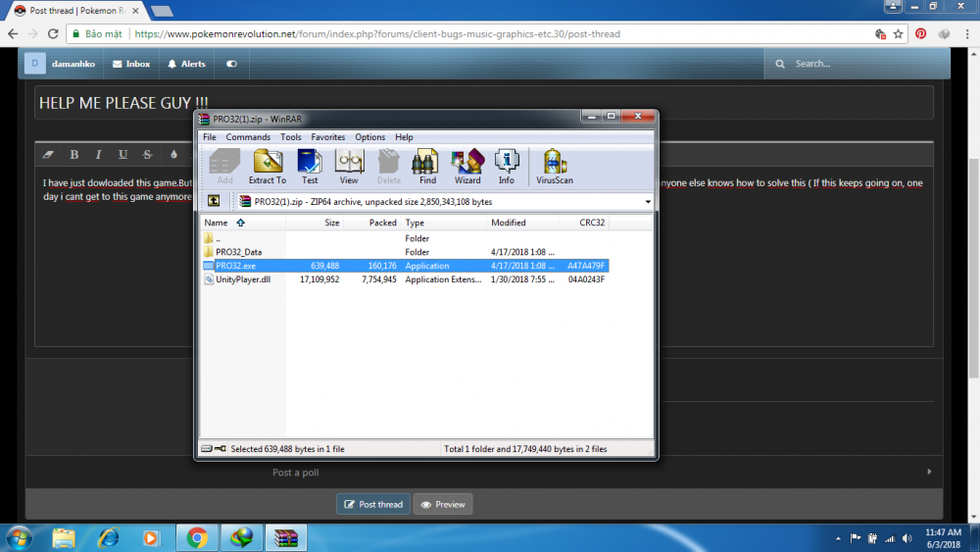The width and height of the screenshot is (980, 552).
Task: Select the UnityPlayer.dll file
Action: pos(243,279)
